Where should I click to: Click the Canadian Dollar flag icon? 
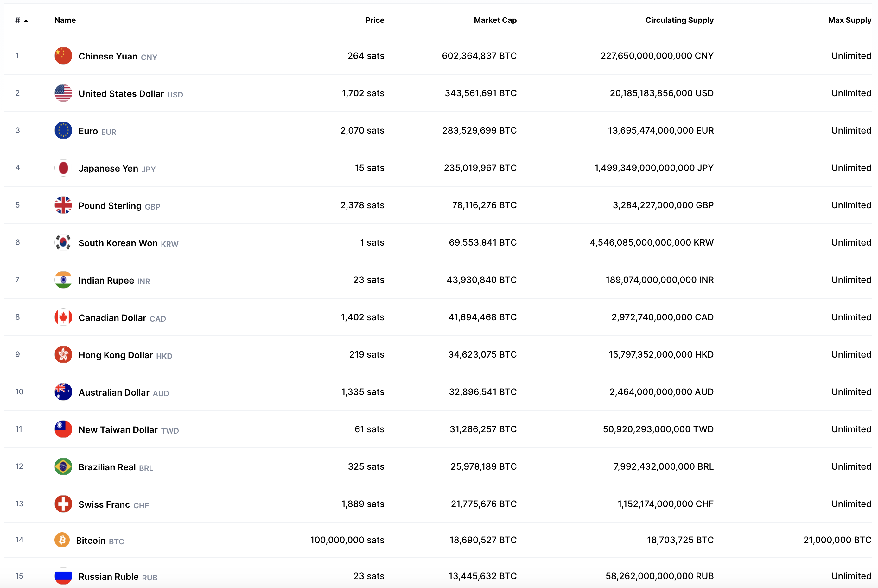pos(63,317)
